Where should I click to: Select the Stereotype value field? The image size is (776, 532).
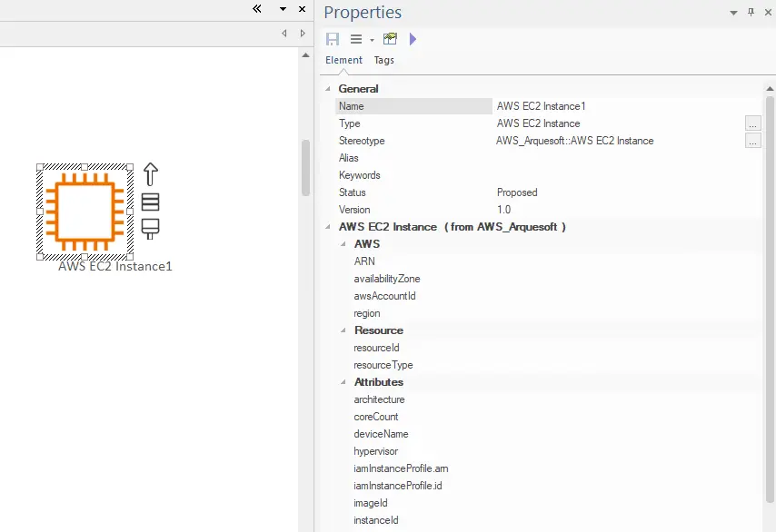point(574,141)
